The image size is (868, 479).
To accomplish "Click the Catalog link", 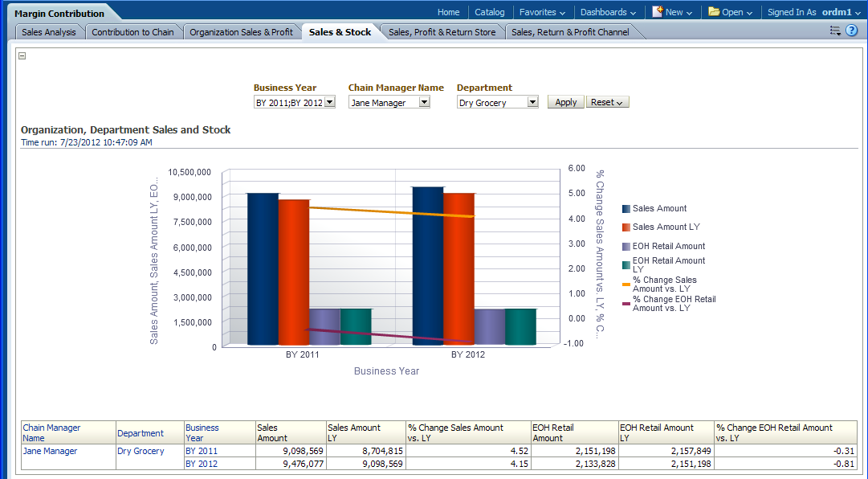I will [490, 12].
